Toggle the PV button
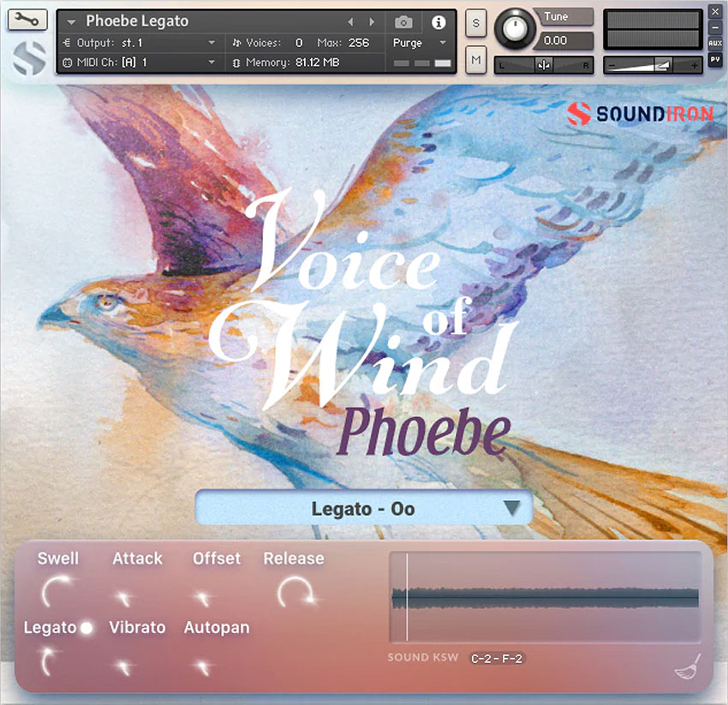 click(715, 59)
